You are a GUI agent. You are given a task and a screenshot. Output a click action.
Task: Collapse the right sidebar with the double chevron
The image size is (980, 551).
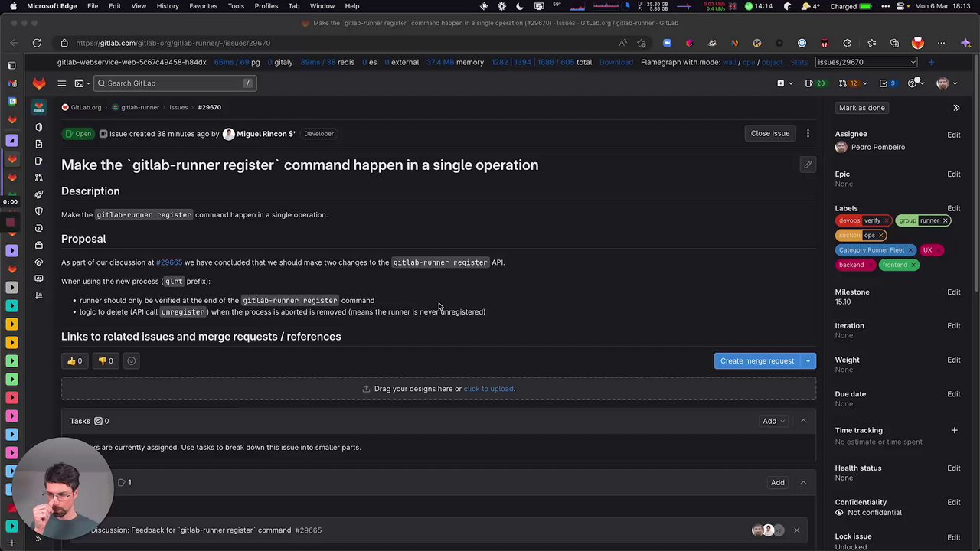coord(956,108)
